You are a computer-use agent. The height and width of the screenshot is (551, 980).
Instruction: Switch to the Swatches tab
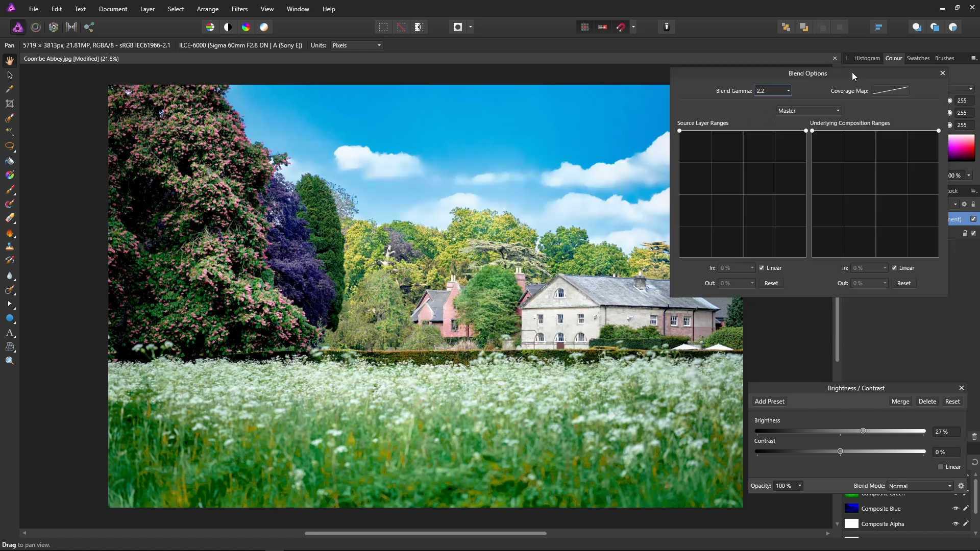tap(918, 58)
